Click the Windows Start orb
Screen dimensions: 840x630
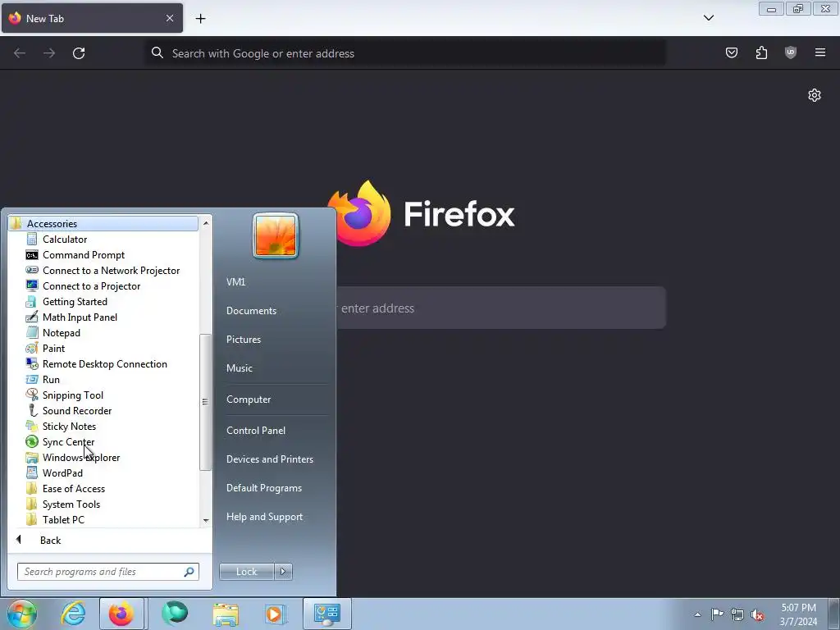[22, 614]
